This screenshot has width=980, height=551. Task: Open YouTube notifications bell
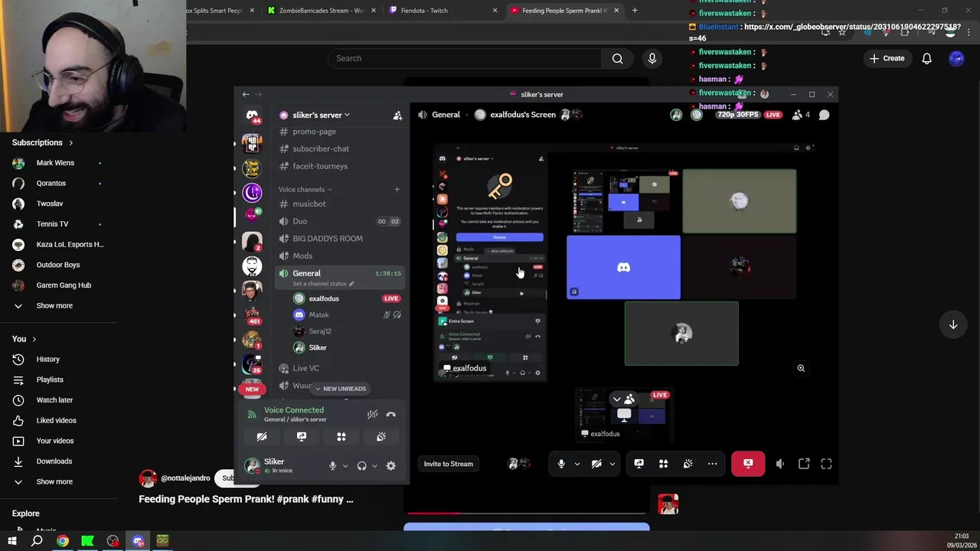[x=927, y=58]
